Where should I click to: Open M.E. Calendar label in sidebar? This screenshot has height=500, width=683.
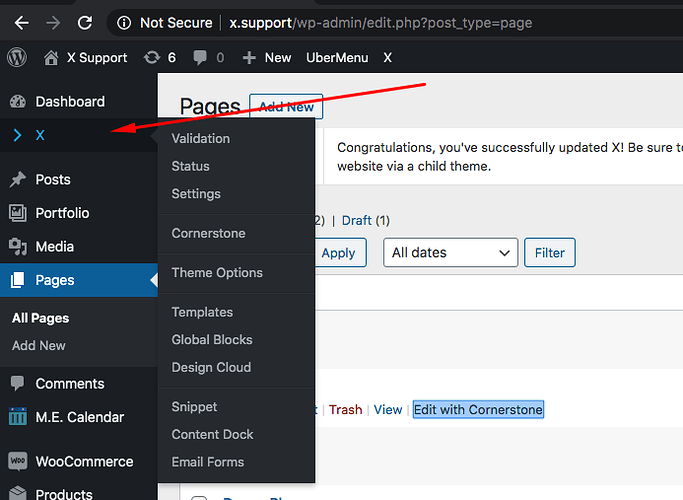click(80, 417)
